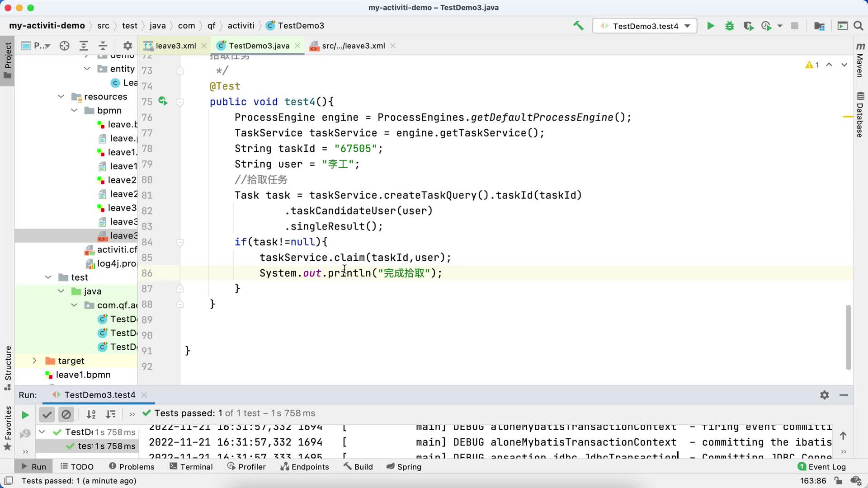Toggle code folding marker at line 84
This screenshot has height=488, width=868.
tap(180, 242)
